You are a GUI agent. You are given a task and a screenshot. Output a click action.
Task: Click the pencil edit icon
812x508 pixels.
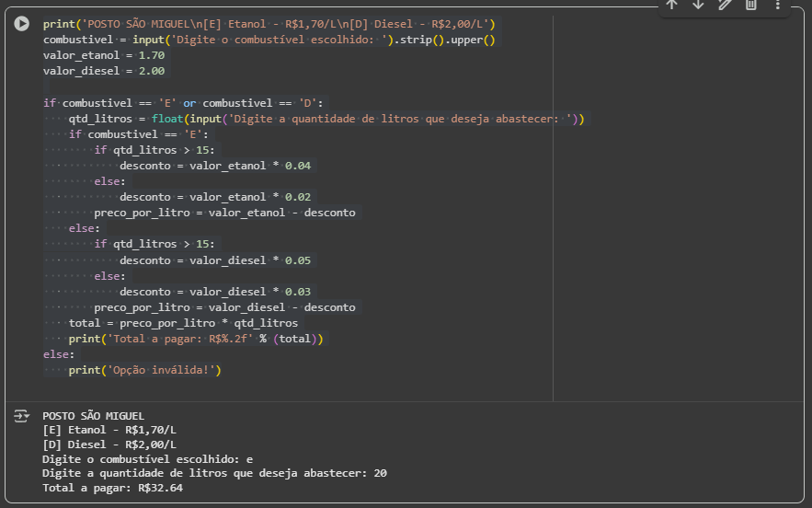[x=725, y=5]
